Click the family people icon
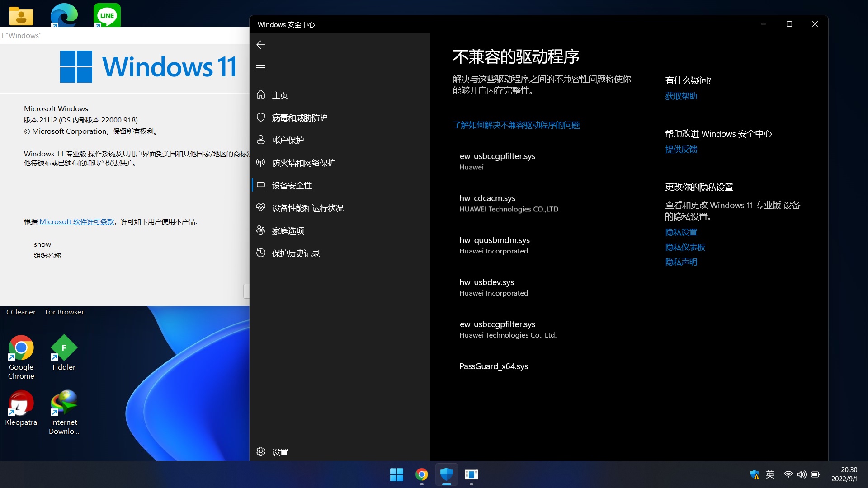Screen dimensions: 868x488 (261, 230)
